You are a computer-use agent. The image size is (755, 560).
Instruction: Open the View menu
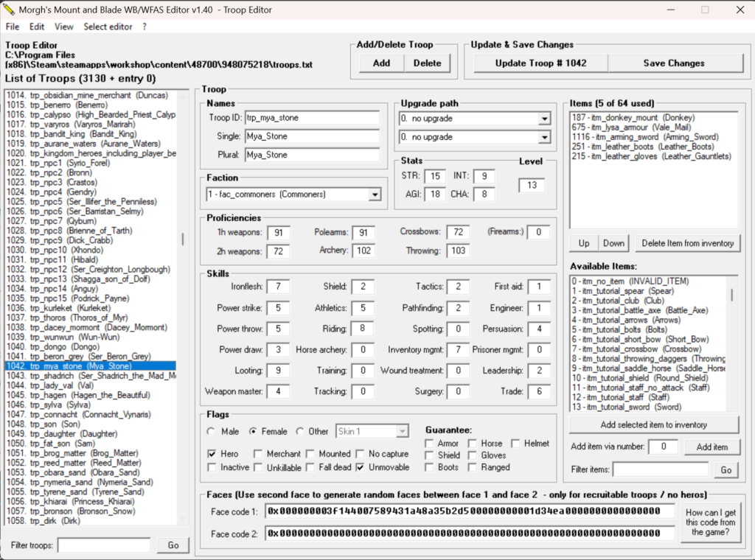tap(63, 27)
